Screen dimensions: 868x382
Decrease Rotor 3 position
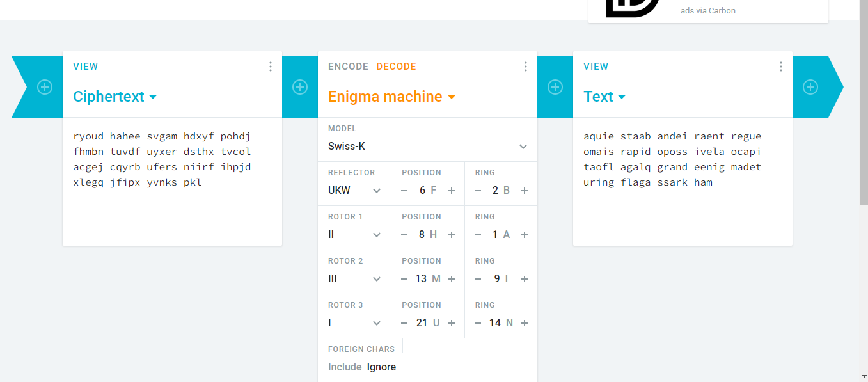tap(404, 323)
